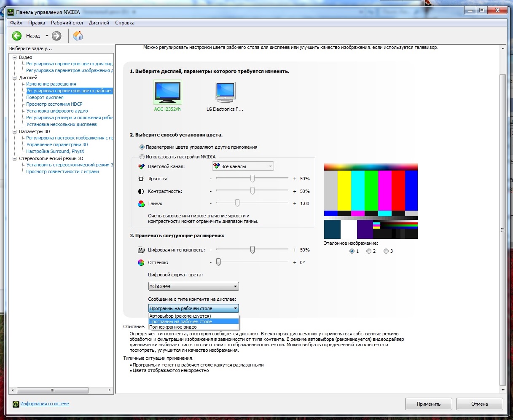Screen dimensions: 513x420
Task: Choose reference image 2 radio button
Action: tap(369, 251)
